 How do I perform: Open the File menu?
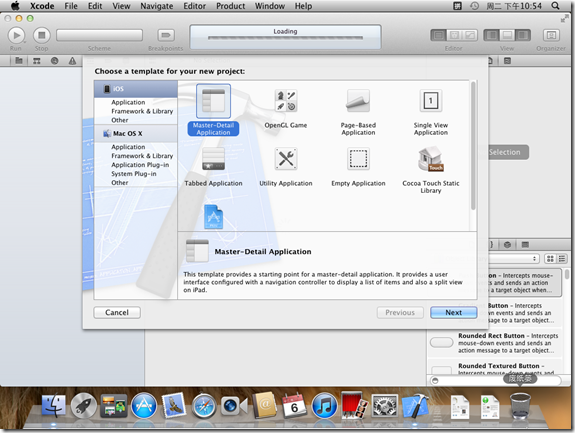coord(71,6)
